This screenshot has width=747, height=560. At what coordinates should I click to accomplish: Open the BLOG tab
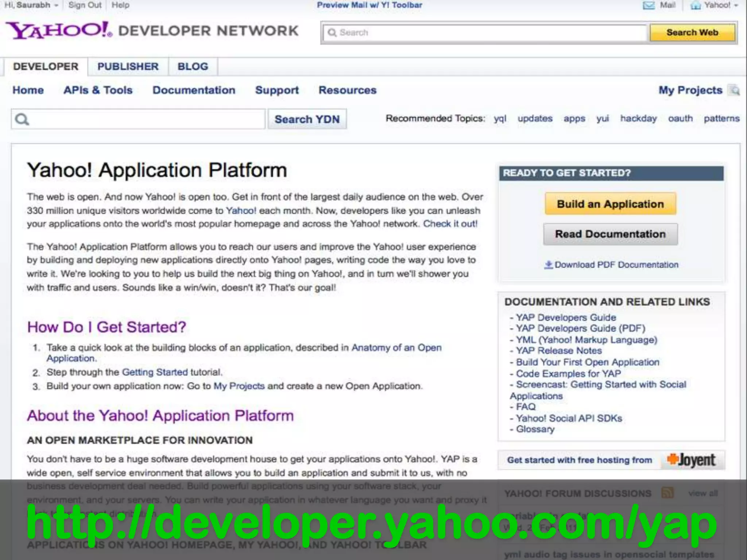coord(193,67)
